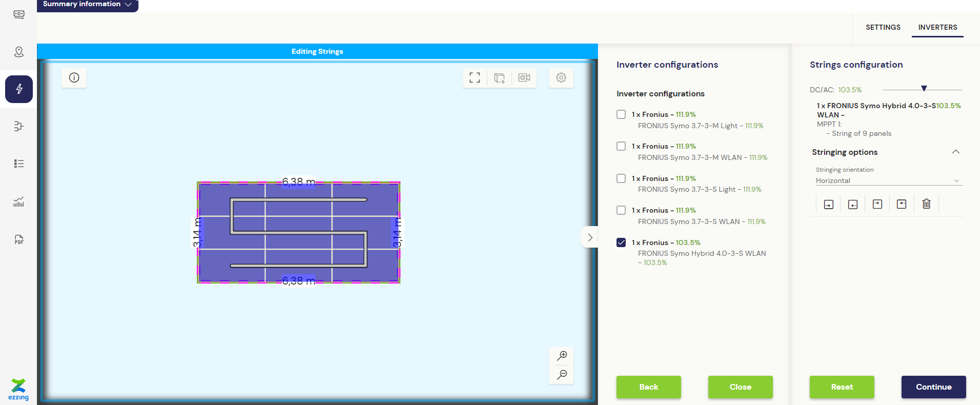
Task: Collapse the Stringing options section
Action: 955,152
